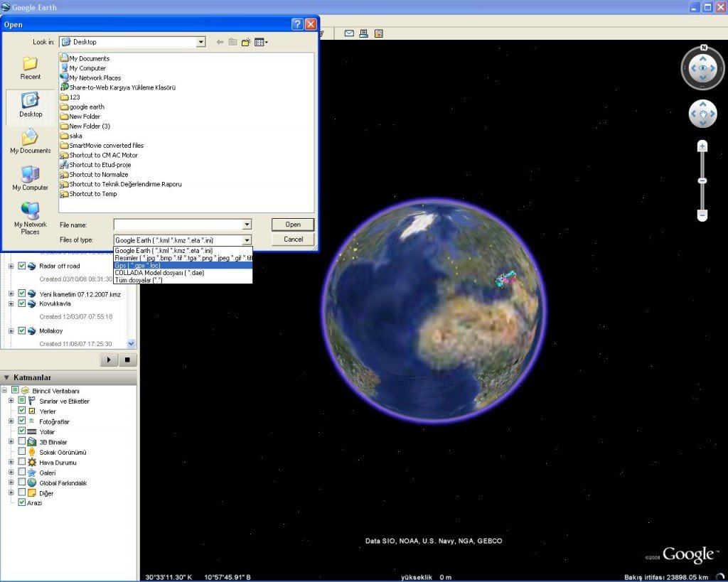This screenshot has width=728, height=582.
Task: Toggle the 'Sınırlar ve Etiketler' layer checkbox
Action: pos(21,400)
